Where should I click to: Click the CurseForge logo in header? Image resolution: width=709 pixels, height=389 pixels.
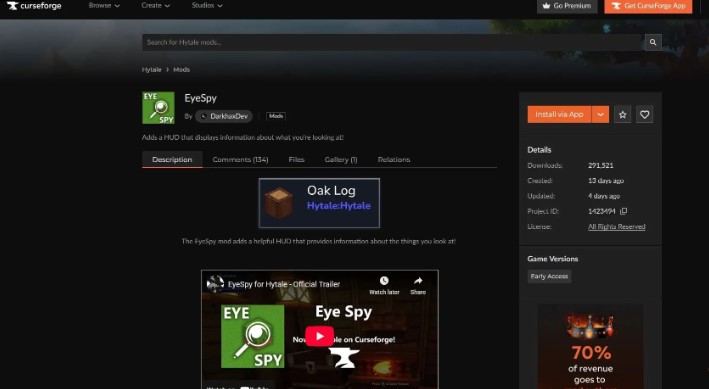[x=34, y=6]
